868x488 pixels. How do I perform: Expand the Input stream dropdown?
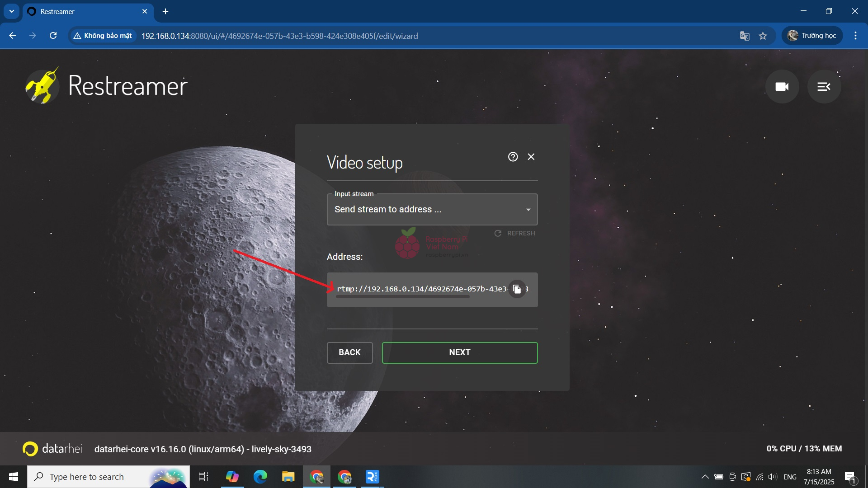coord(432,210)
